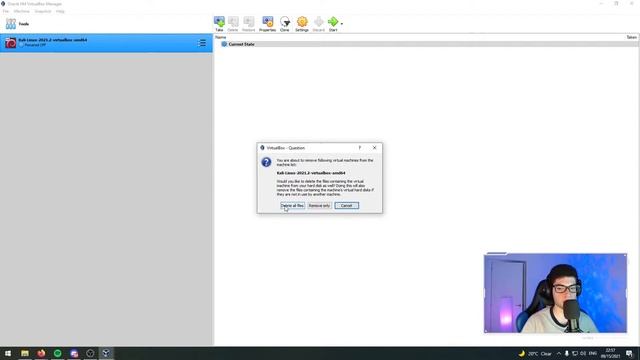Screen dimensions: 640x360
Task: Click the volume tray icon
Action: point(583,353)
